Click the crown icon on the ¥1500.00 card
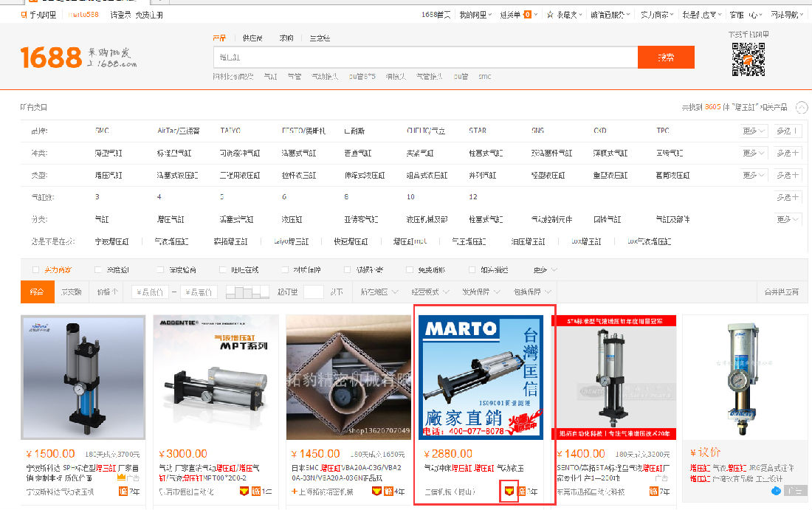The height and width of the screenshot is (510, 812). pos(121,478)
